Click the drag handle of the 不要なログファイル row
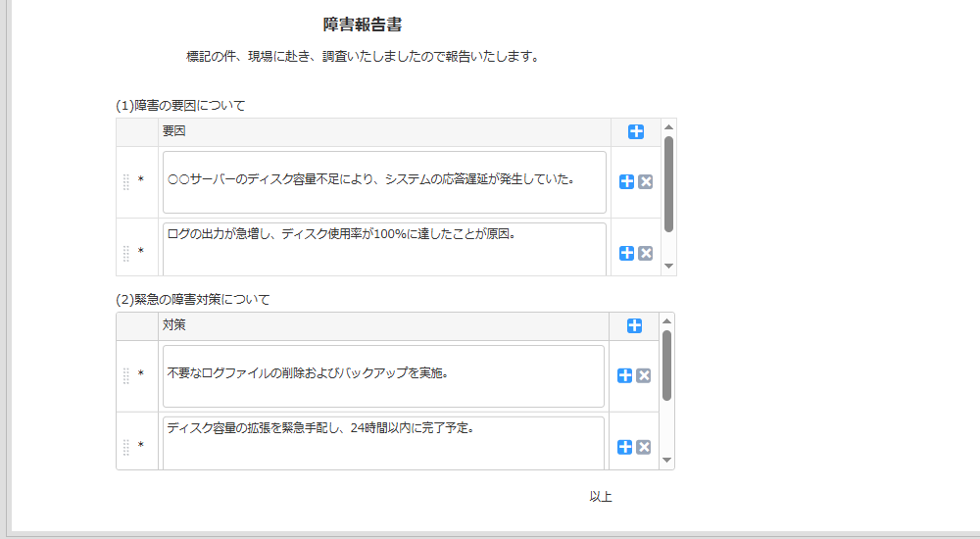The height and width of the screenshot is (539, 980). [x=125, y=376]
